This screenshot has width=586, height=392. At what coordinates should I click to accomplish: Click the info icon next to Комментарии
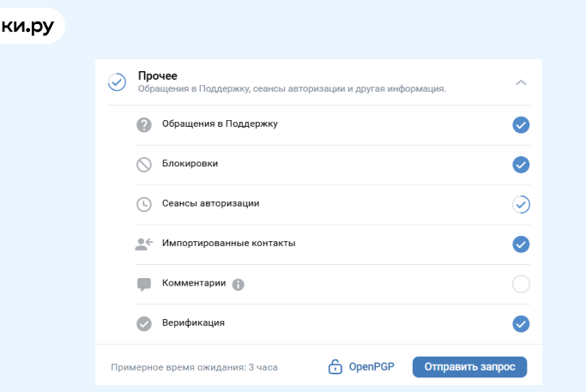pyautogui.click(x=239, y=284)
